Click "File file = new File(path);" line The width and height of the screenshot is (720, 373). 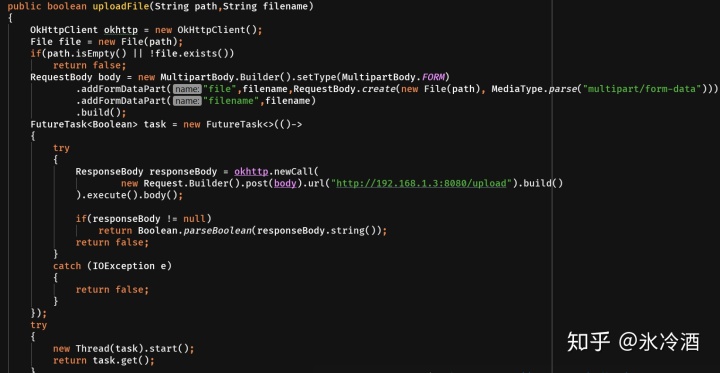click(107, 41)
